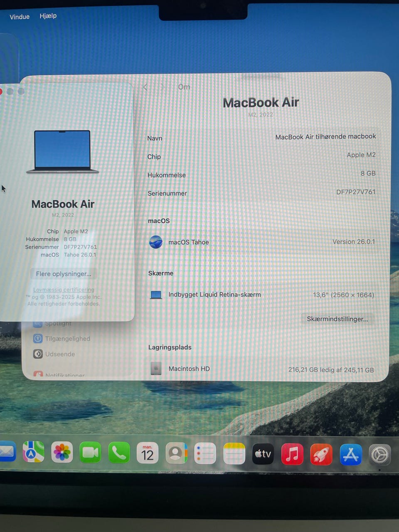
Task: Click the "13,6" (2560 × 1664)" display text
Action: pyautogui.click(x=343, y=295)
